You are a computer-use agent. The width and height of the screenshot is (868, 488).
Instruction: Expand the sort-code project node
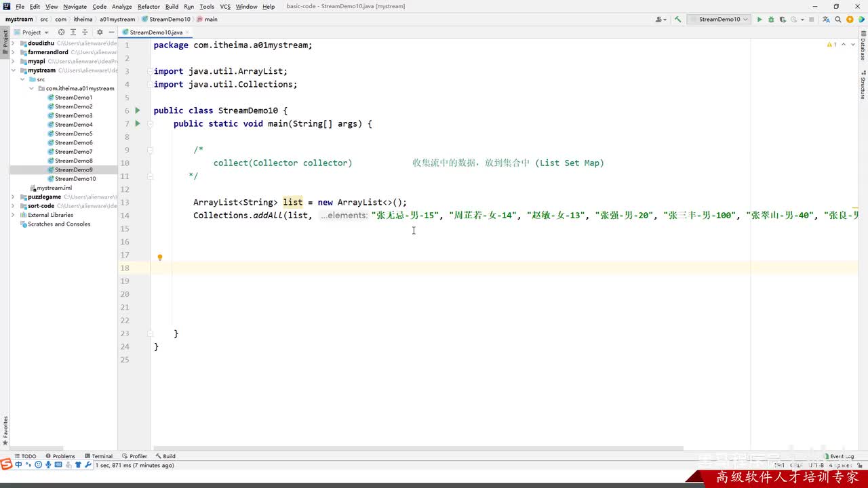14,206
